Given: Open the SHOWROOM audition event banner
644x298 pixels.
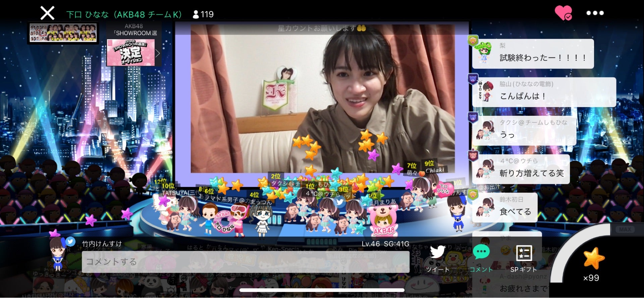Looking at the screenshot, I should 131,52.
